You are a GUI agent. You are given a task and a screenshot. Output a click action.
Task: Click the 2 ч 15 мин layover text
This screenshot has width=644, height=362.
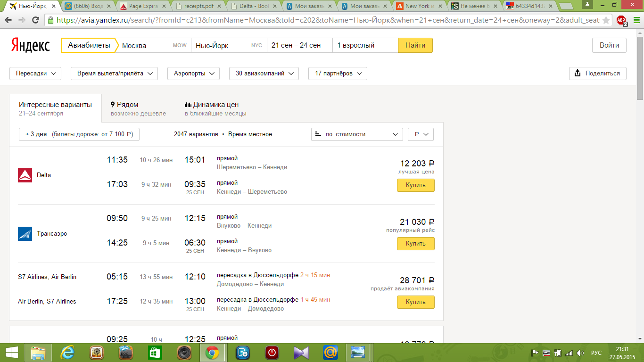pyautogui.click(x=315, y=275)
